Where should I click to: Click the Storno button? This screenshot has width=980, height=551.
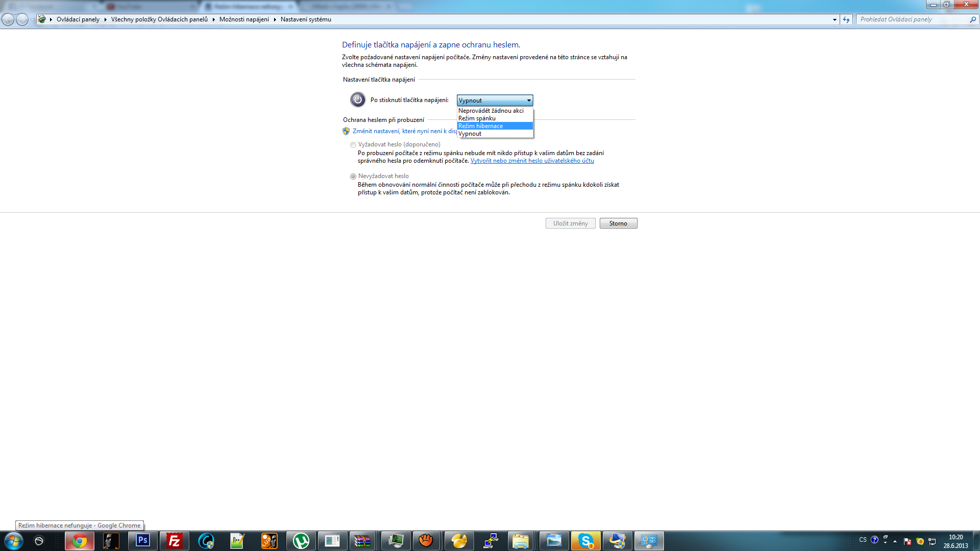click(x=618, y=223)
